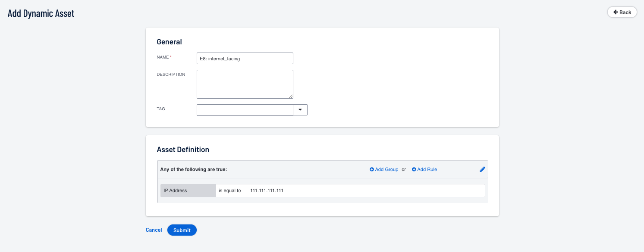Screen dimensions: 644x252
Task: Click the Cancel link
Action: tap(154, 230)
